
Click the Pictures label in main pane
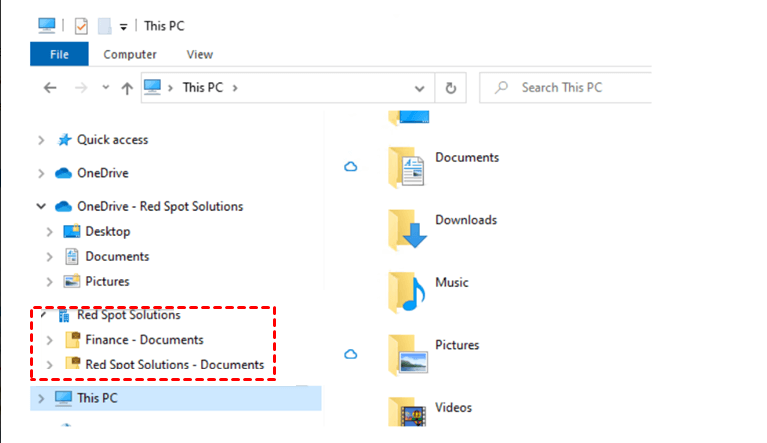pos(457,345)
